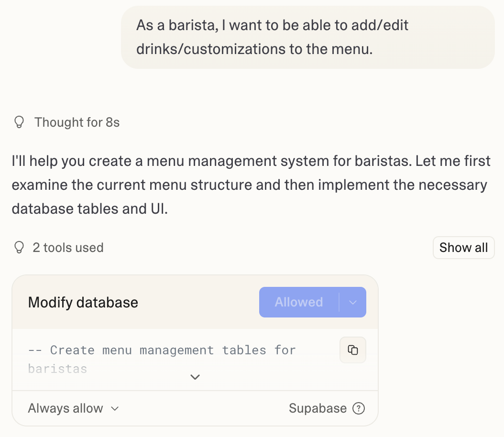Click the faded baristas line in code

(57, 369)
